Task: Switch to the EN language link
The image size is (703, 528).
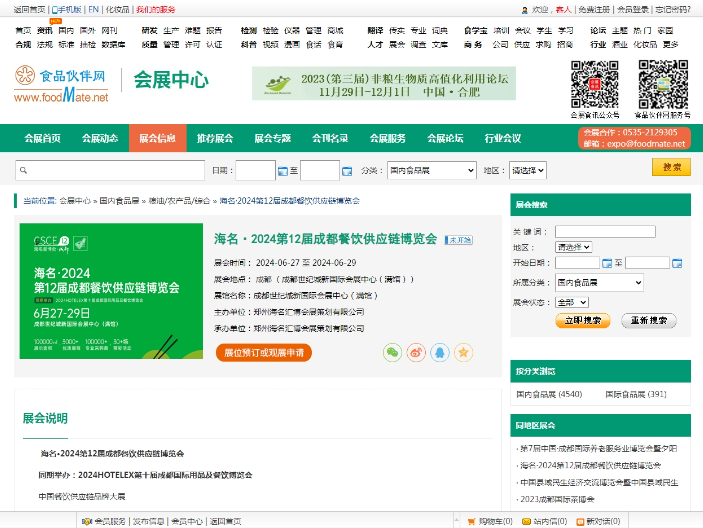Action: [93, 9]
